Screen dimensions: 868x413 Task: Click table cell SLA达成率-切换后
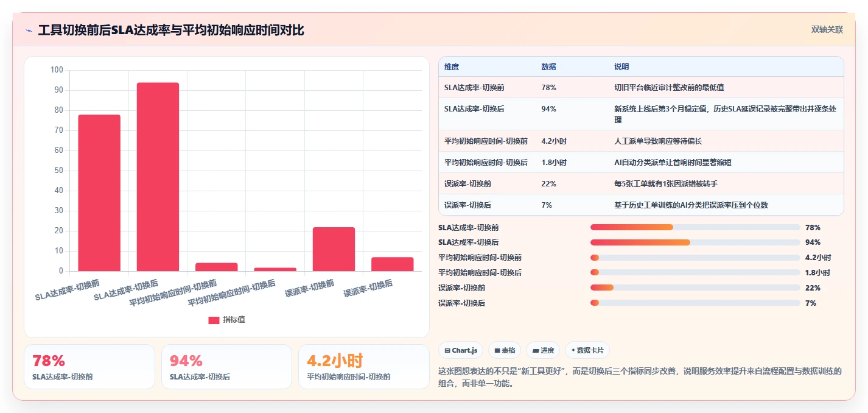[474, 109]
